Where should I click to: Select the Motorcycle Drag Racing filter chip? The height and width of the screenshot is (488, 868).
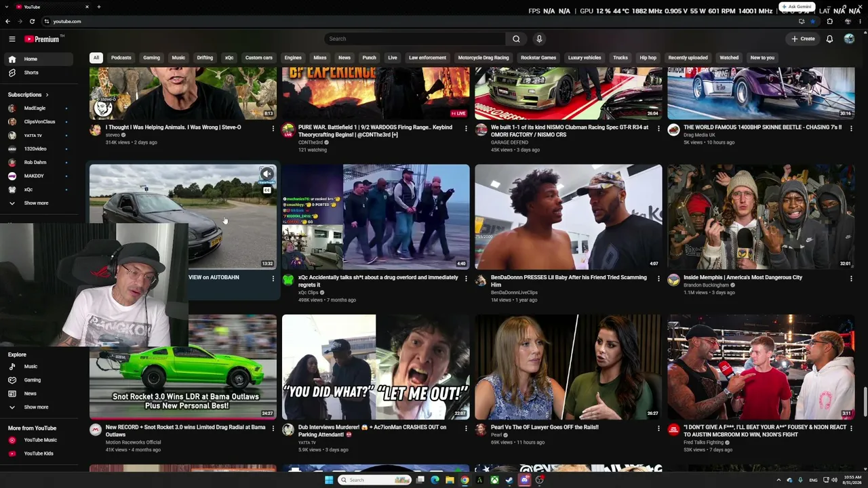pos(484,58)
